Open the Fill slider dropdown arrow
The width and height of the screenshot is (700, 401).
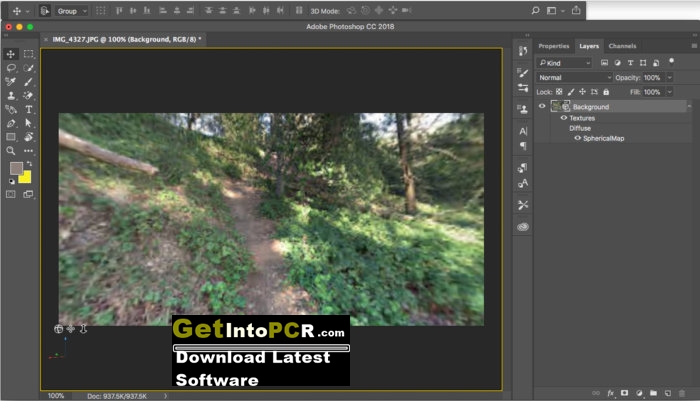(669, 92)
